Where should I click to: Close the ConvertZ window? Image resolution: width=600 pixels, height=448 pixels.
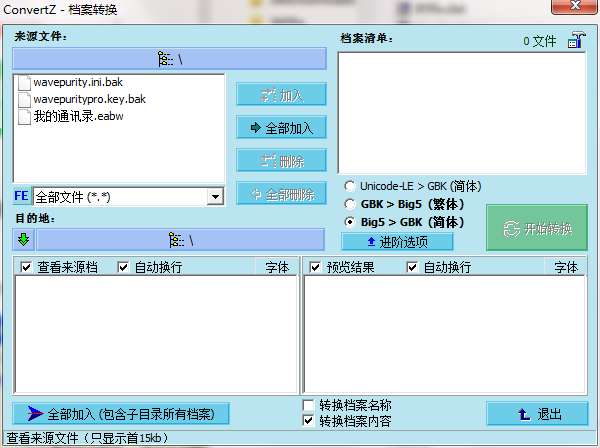pos(574,7)
